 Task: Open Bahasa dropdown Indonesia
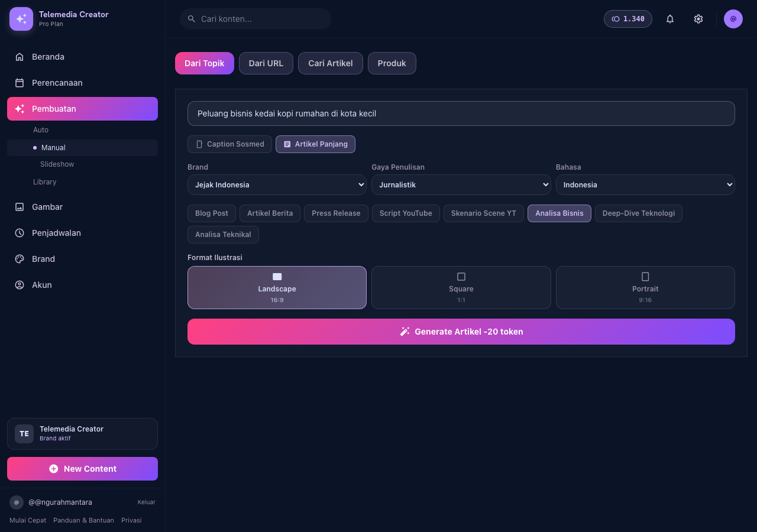pyautogui.click(x=645, y=184)
